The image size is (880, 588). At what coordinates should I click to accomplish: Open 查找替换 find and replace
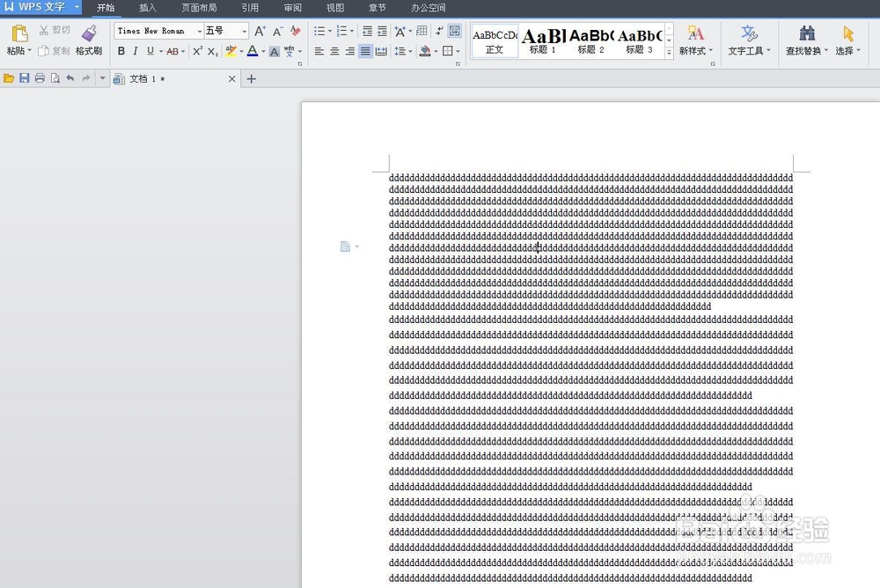point(806,40)
